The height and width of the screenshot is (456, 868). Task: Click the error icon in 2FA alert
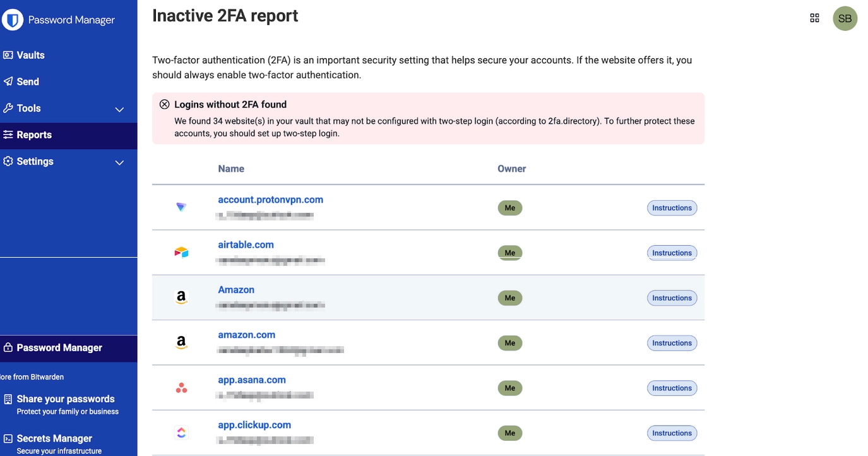pyautogui.click(x=164, y=104)
